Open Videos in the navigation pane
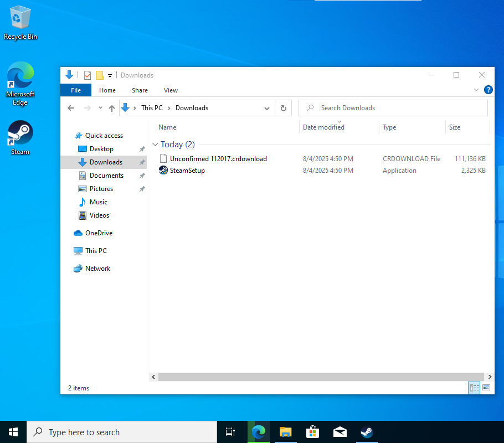The width and height of the screenshot is (504, 443). coord(99,215)
